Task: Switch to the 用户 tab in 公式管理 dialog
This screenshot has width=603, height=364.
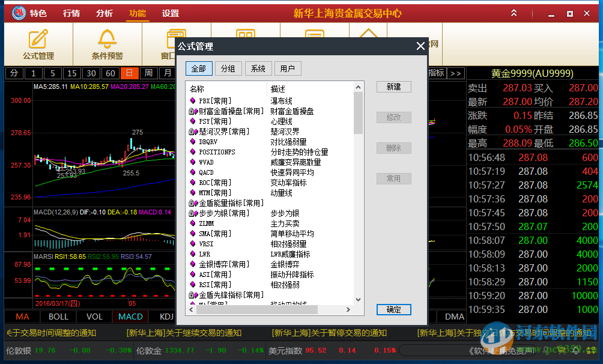Action: [287, 68]
